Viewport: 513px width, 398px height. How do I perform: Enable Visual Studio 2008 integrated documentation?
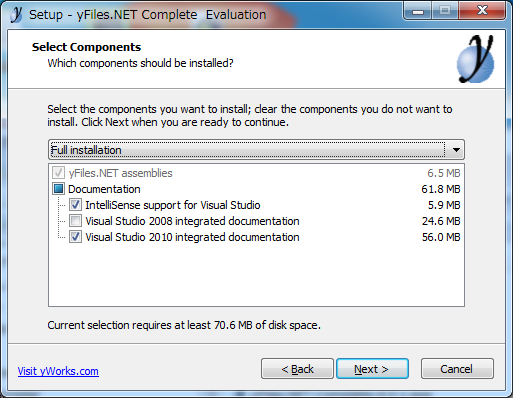click(75, 221)
